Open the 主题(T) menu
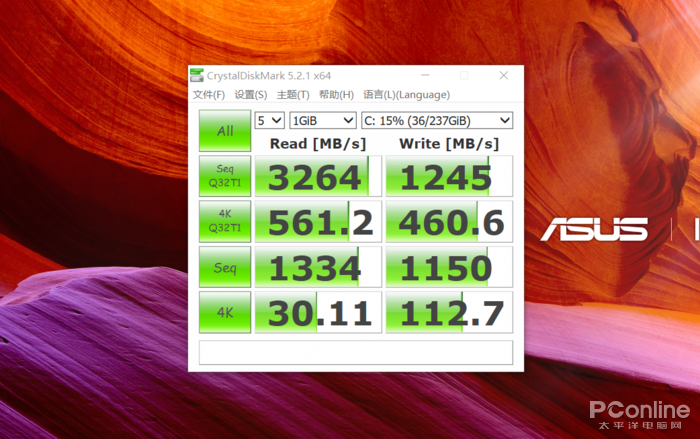The height and width of the screenshot is (439, 700). [x=293, y=95]
